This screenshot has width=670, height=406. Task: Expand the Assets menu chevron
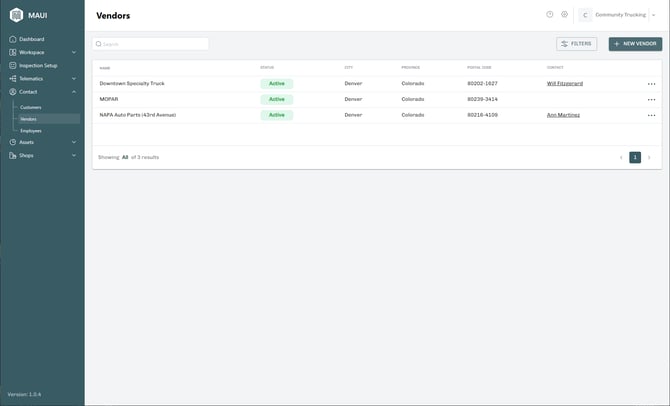click(x=74, y=142)
